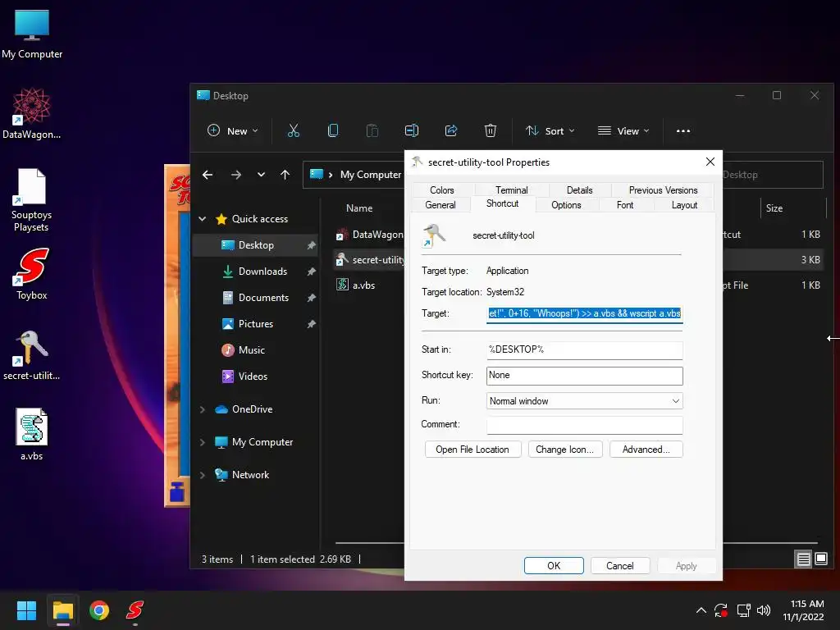Click the Comment input field
The height and width of the screenshot is (630, 840).
click(584, 425)
